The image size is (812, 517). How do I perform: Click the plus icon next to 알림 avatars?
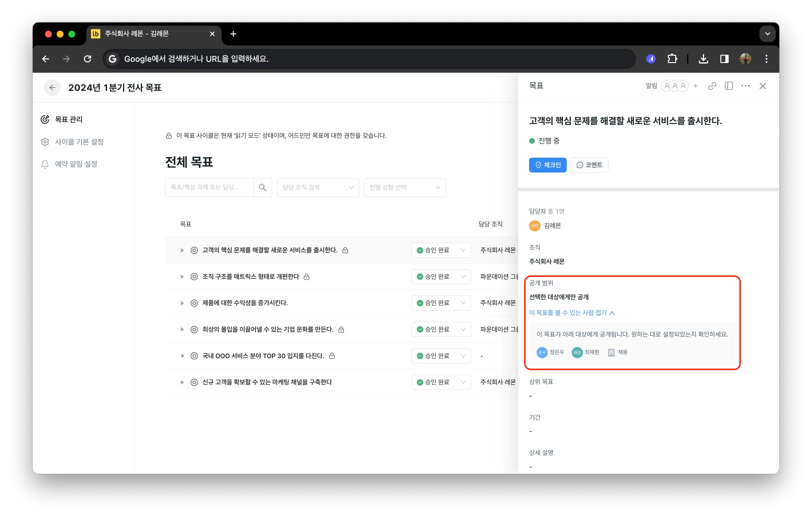(x=696, y=86)
